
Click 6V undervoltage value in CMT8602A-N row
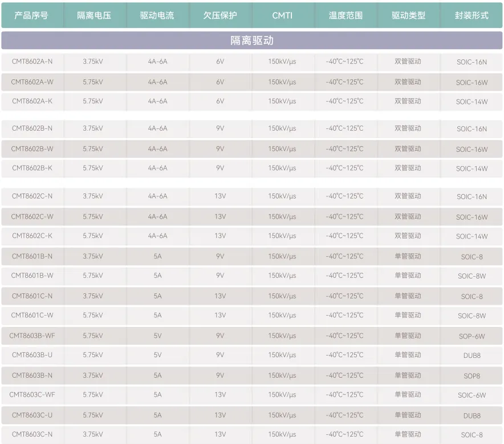[x=220, y=62]
